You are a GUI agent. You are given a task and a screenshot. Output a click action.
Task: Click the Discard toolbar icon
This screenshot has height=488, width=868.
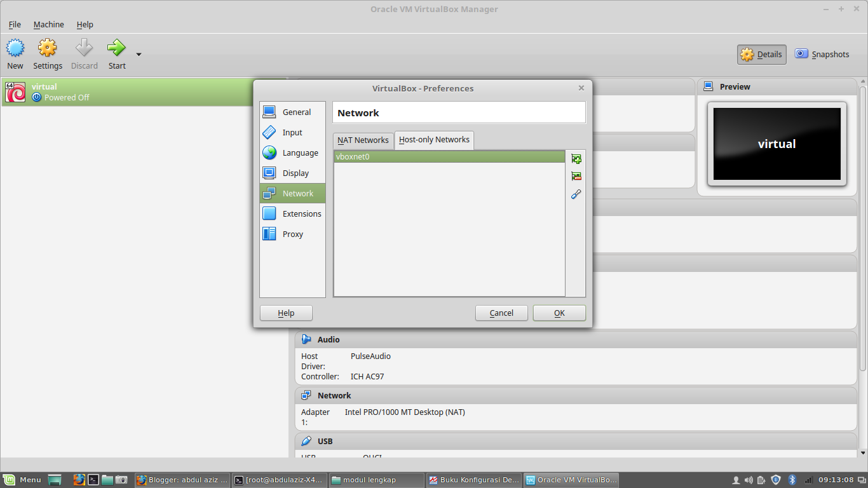(84, 48)
